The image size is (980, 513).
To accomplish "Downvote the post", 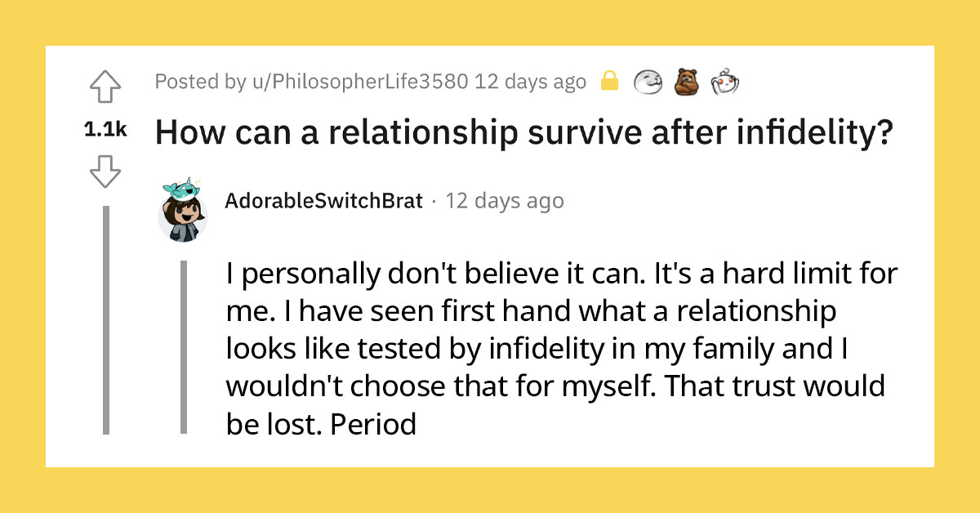I will (x=106, y=172).
